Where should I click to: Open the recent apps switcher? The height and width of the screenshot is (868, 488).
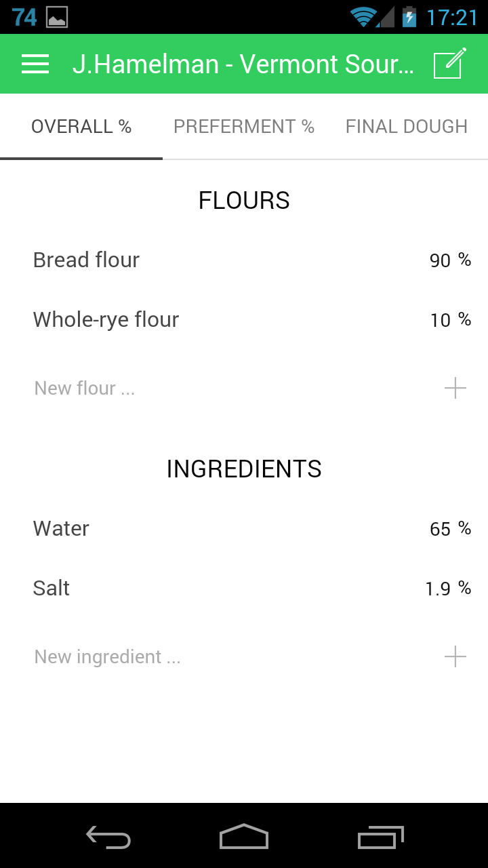pos(380,837)
